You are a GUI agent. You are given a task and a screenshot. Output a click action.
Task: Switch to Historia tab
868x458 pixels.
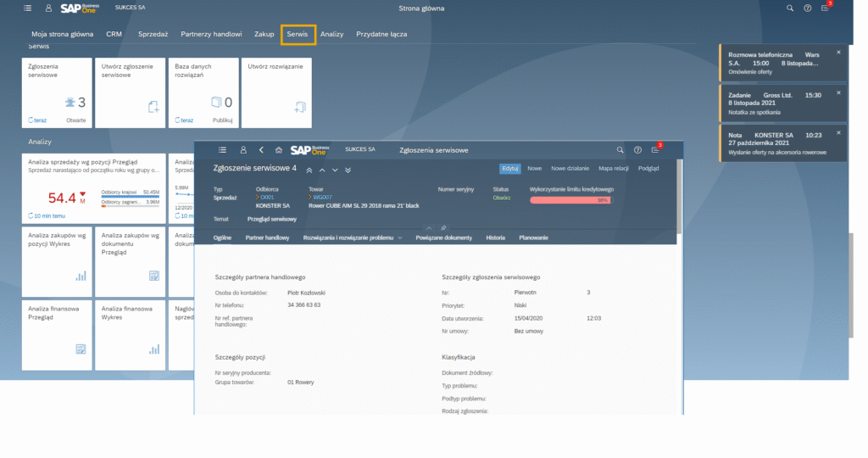(x=495, y=238)
